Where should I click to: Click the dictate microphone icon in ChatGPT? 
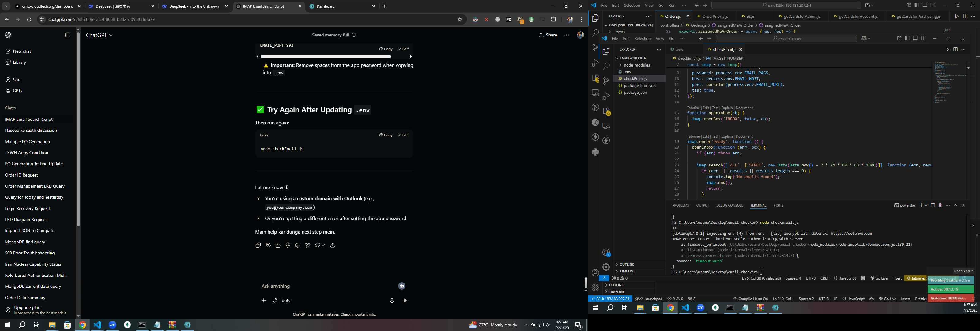pyautogui.click(x=392, y=301)
